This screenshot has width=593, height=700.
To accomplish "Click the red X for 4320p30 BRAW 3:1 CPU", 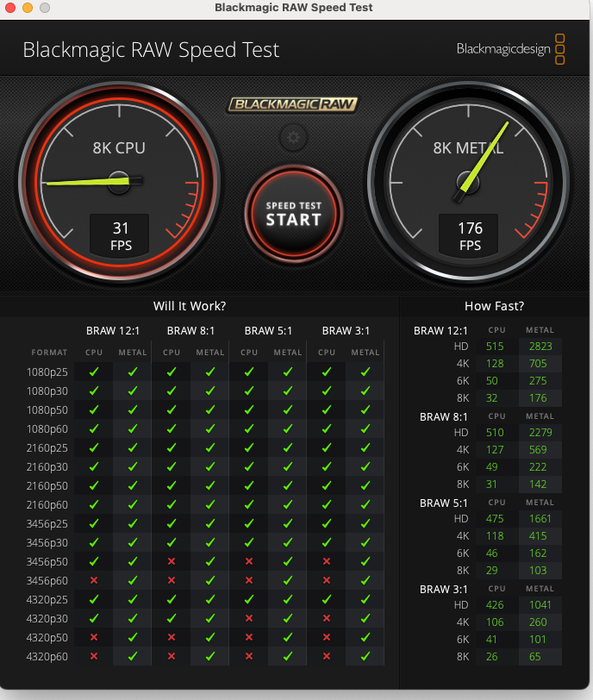I will 327,618.
